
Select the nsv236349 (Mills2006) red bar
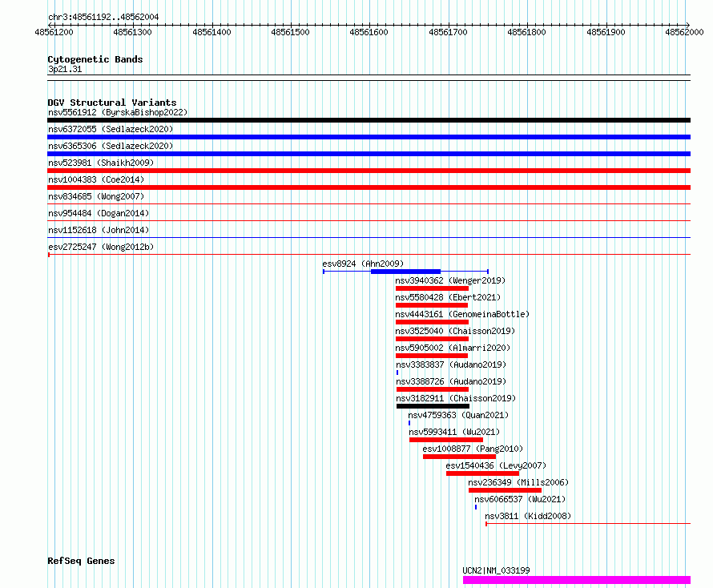[x=505, y=490]
